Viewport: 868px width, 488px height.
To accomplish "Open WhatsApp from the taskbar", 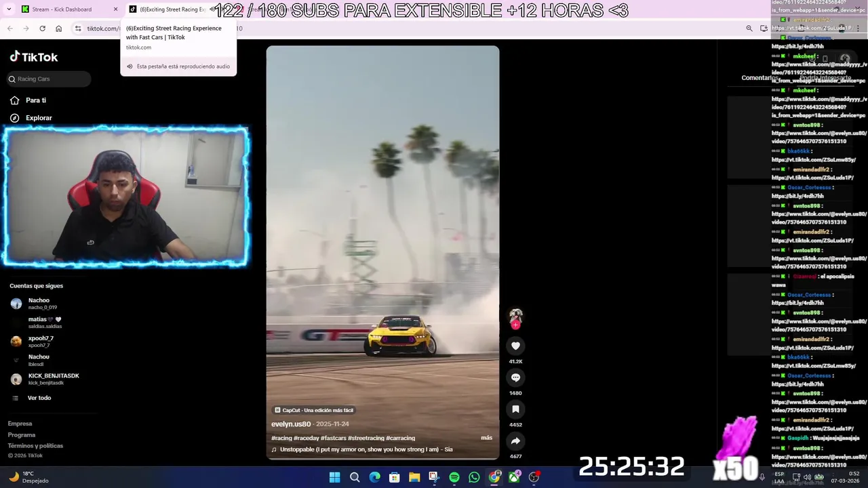I will (x=474, y=477).
